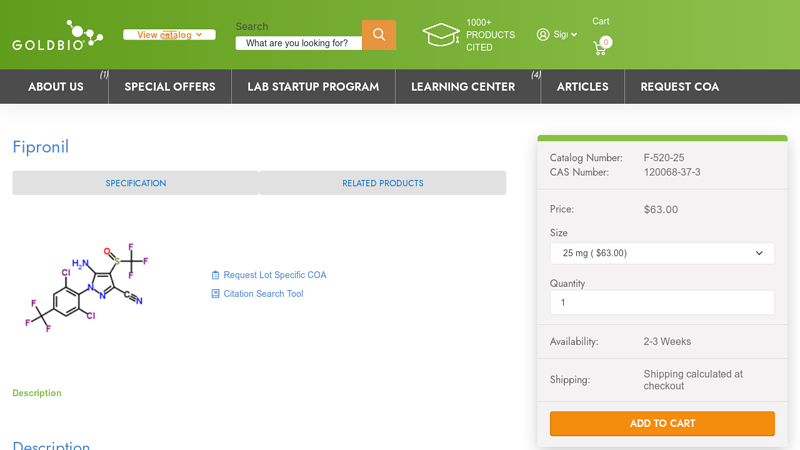Click into the search text box
Viewport: 800px width, 450px height.
[x=298, y=43]
